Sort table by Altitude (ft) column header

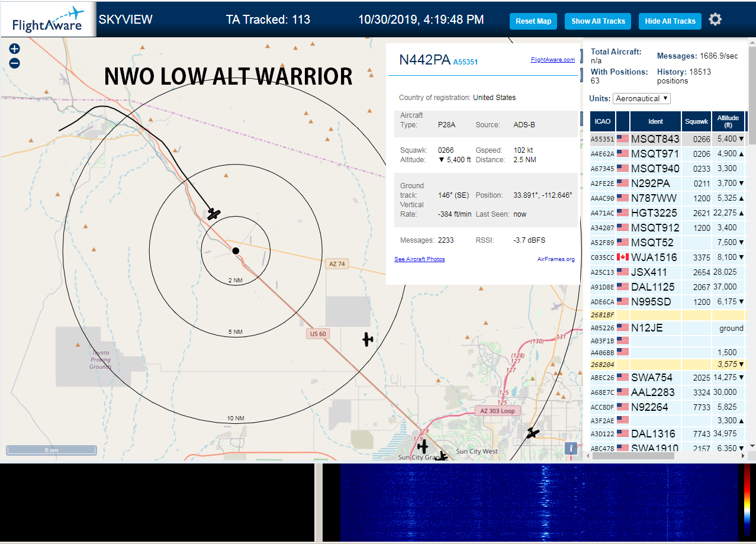pos(728,121)
